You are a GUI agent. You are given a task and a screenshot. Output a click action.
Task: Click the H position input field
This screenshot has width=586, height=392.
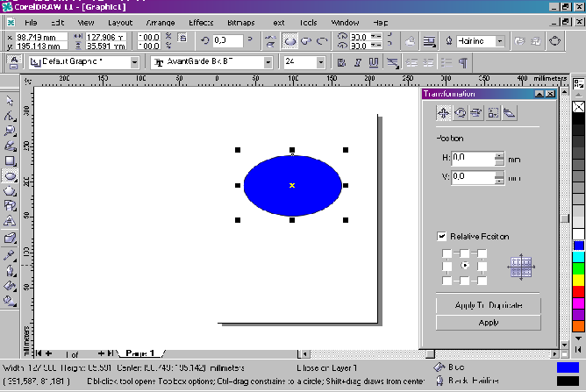[473, 159]
